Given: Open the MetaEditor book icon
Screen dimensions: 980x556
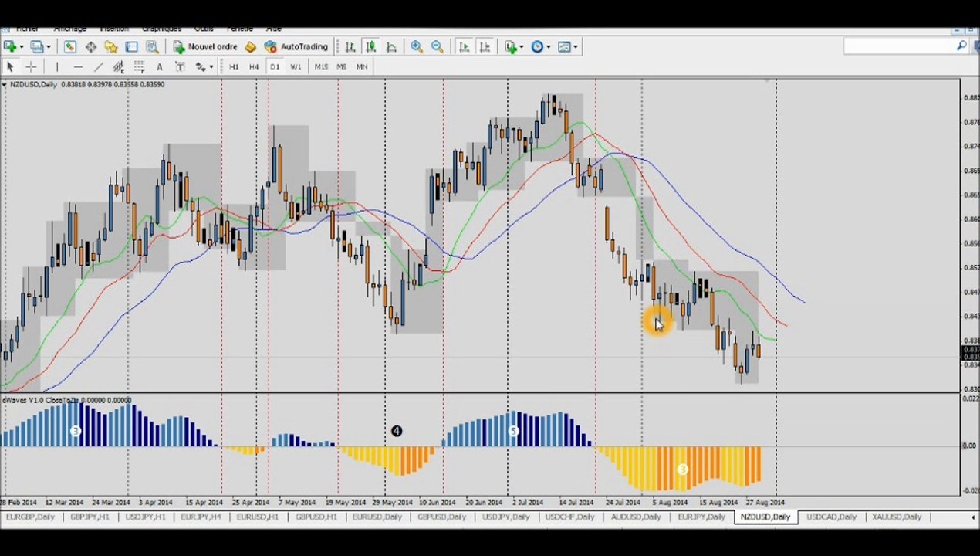Looking at the screenshot, I should pos(250,47).
